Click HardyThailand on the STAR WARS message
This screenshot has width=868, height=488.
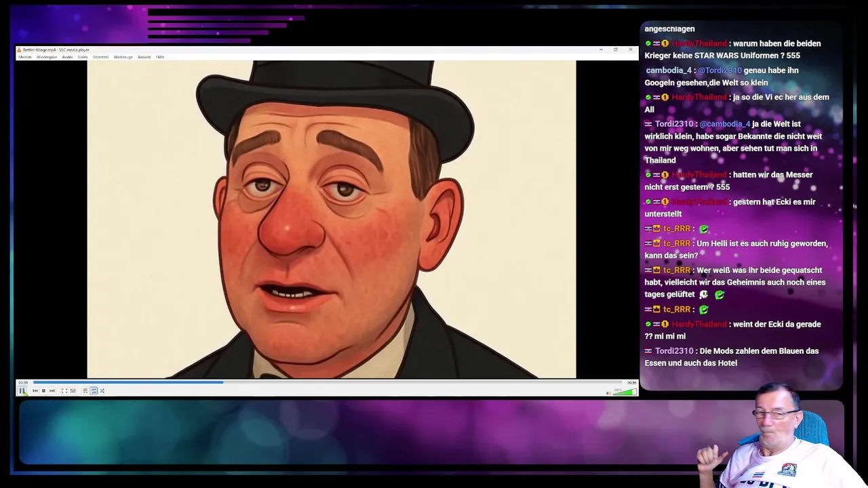pos(698,43)
